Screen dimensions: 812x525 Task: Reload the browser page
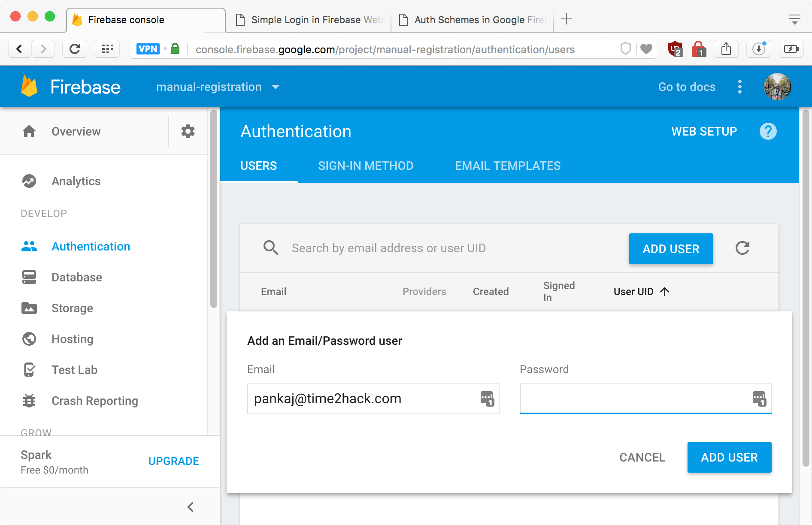[75, 49]
